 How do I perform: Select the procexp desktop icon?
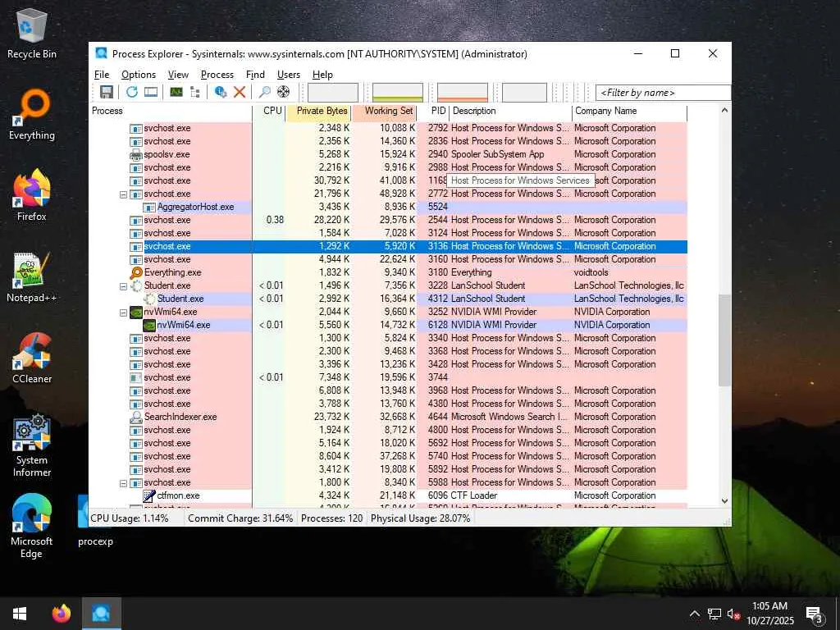95,521
